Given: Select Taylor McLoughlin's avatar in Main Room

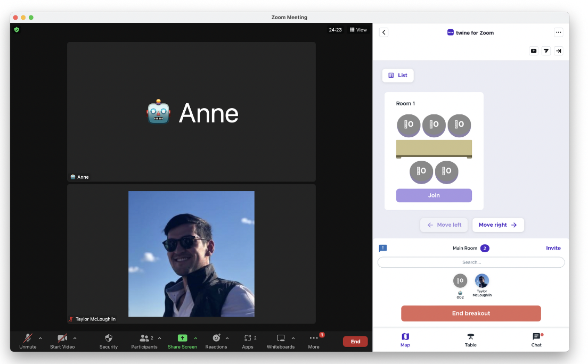Looking at the screenshot, I should coord(482,280).
